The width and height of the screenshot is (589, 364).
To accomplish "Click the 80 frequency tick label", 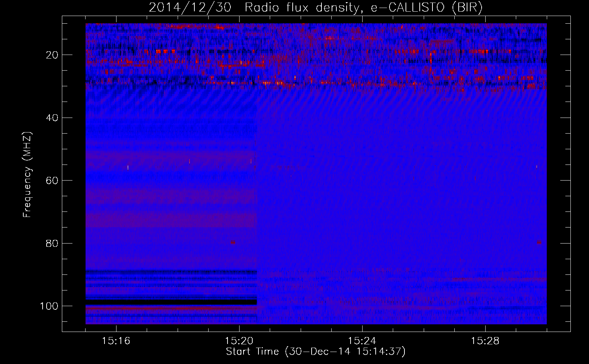I will [x=52, y=243].
